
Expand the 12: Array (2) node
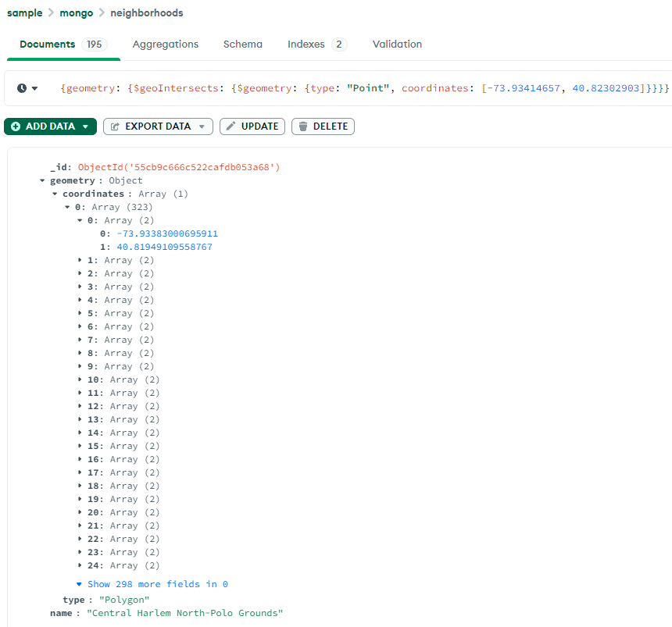[79, 407]
